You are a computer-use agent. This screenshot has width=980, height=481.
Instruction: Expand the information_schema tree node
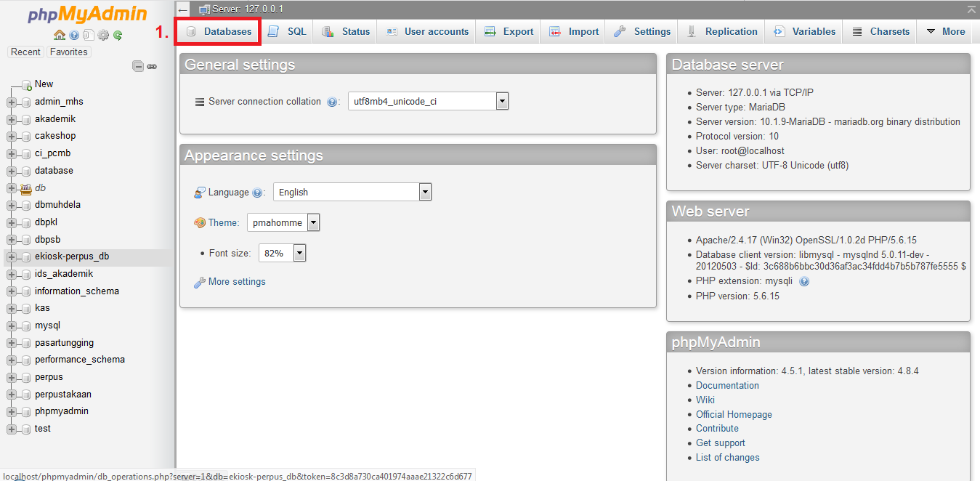click(12, 291)
